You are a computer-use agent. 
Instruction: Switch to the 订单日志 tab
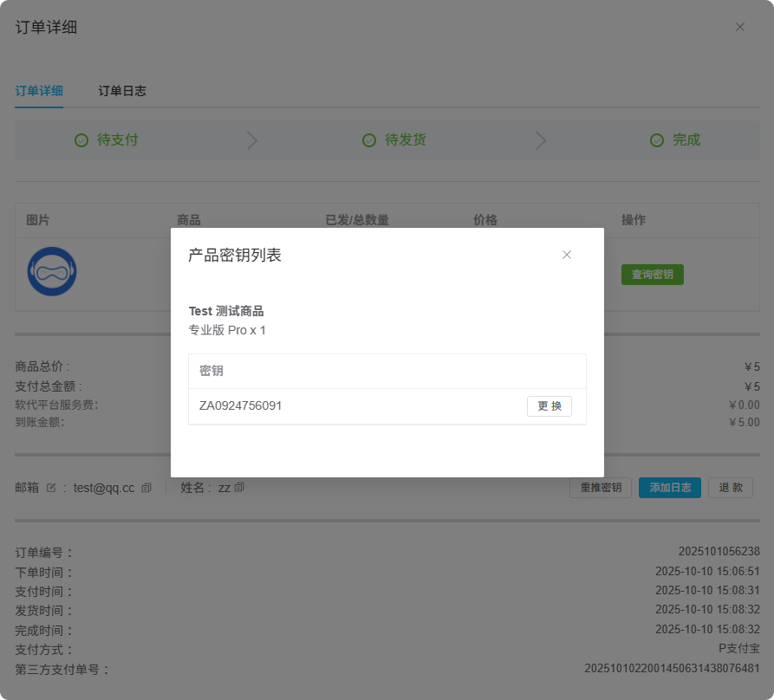coord(120,90)
